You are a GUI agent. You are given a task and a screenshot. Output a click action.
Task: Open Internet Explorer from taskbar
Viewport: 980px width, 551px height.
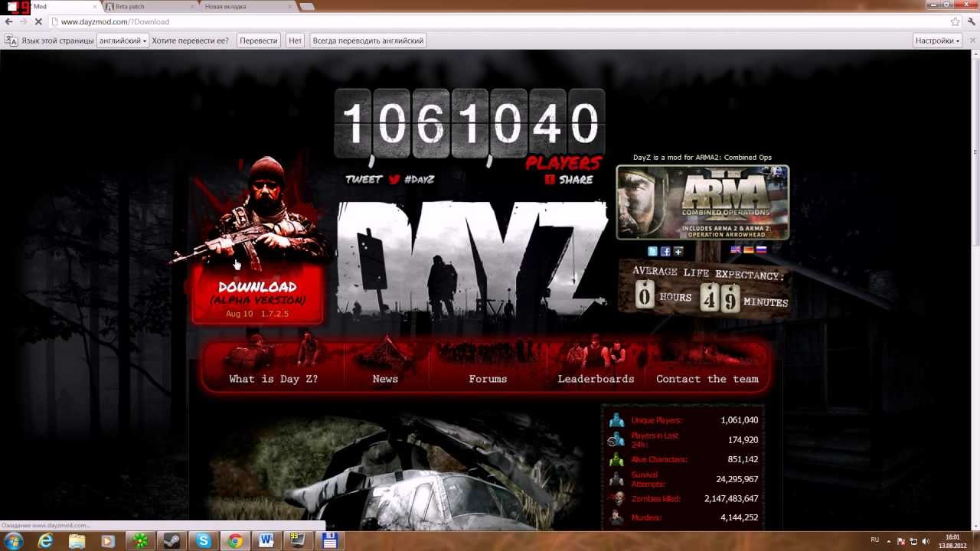point(46,540)
